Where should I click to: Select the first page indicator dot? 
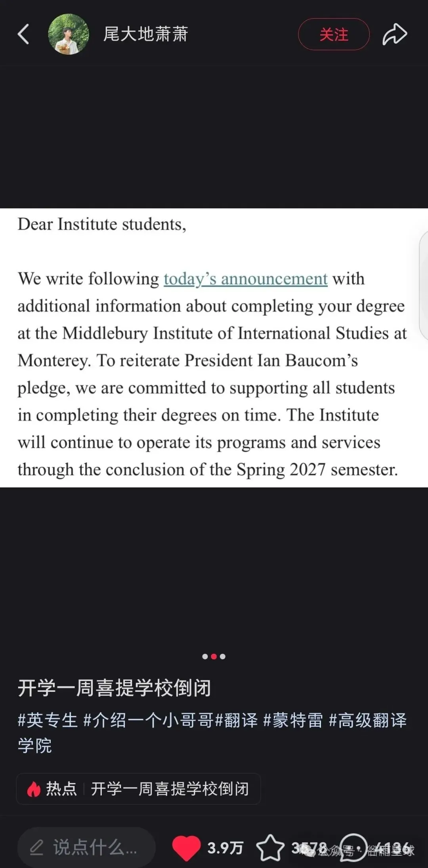(x=205, y=657)
